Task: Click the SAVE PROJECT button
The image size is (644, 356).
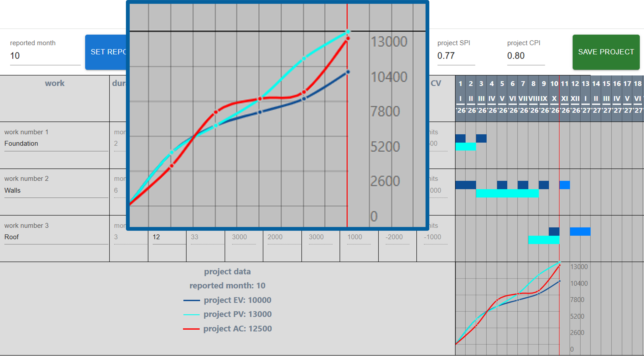Action: tap(606, 52)
